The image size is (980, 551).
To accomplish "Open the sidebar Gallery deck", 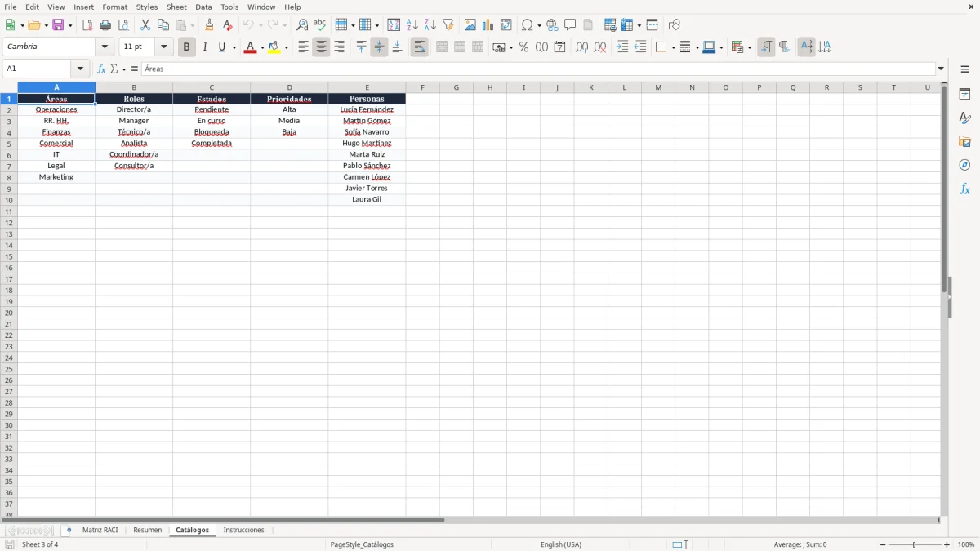I will 964,142.
